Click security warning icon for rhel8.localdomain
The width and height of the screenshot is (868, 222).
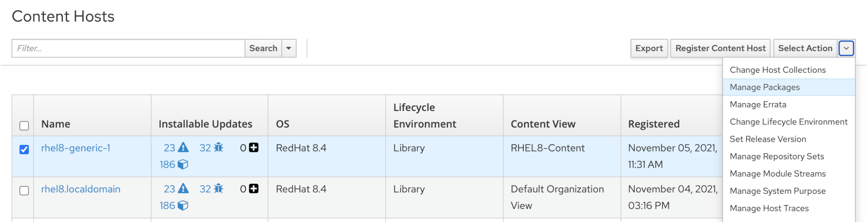point(183,189)
